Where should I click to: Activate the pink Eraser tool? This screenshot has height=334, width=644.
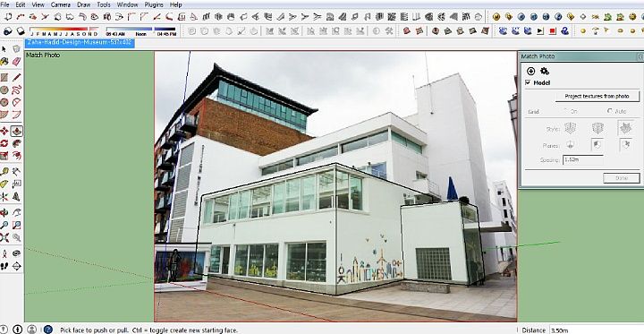[16, 62]
